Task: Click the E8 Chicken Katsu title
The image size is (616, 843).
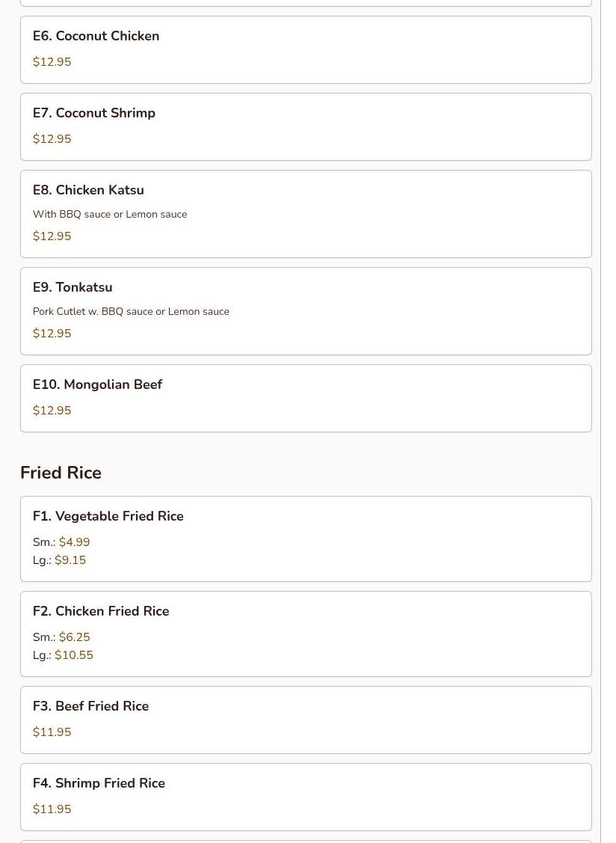Action: pos(88,190)
